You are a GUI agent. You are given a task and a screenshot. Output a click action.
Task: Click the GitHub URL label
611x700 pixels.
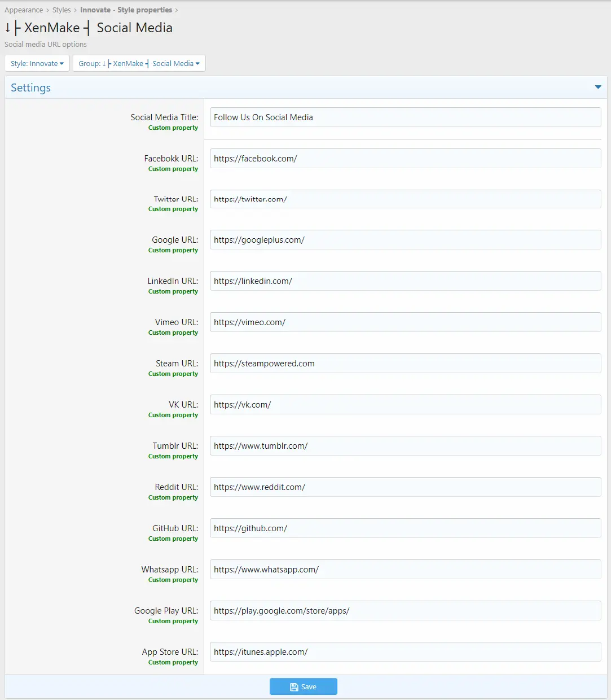tap(175, 528)
